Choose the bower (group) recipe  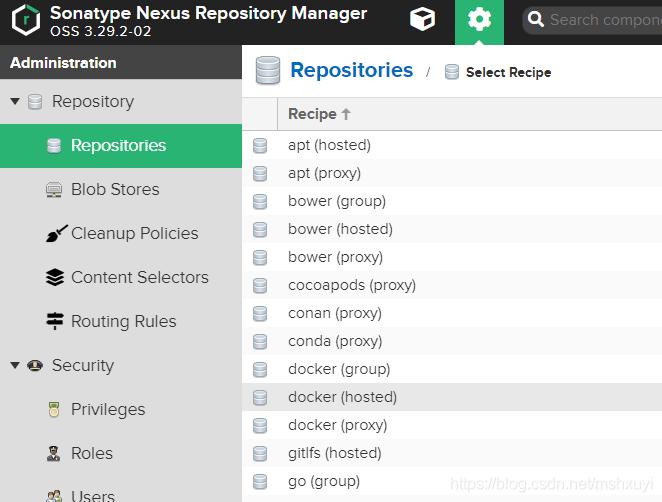(x=452, y=201)
